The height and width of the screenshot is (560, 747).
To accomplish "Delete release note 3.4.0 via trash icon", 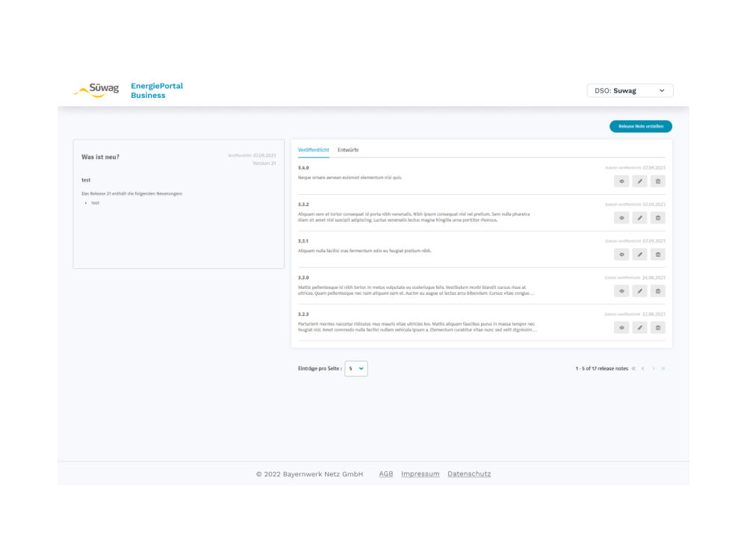I will coord(657,181).
